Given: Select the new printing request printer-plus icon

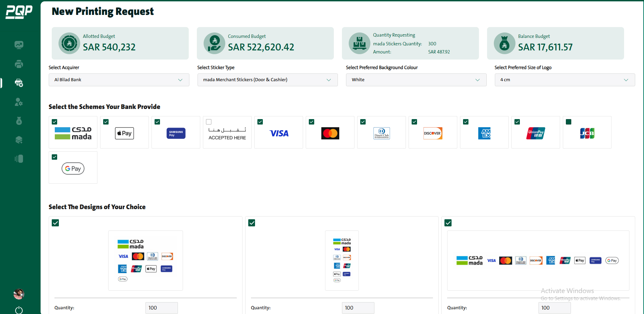Looking at the screenshot, I should click(x=19, y=83).
